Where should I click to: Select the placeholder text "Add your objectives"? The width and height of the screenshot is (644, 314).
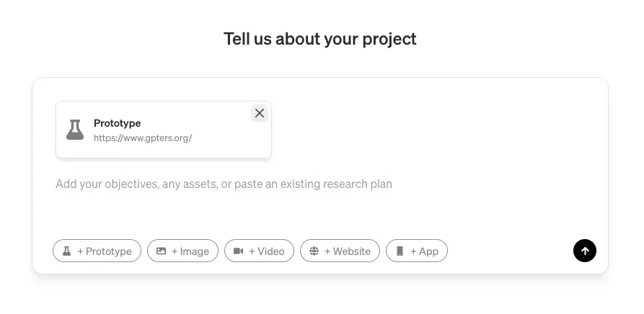pyautogui.click(x=107, y=184)
